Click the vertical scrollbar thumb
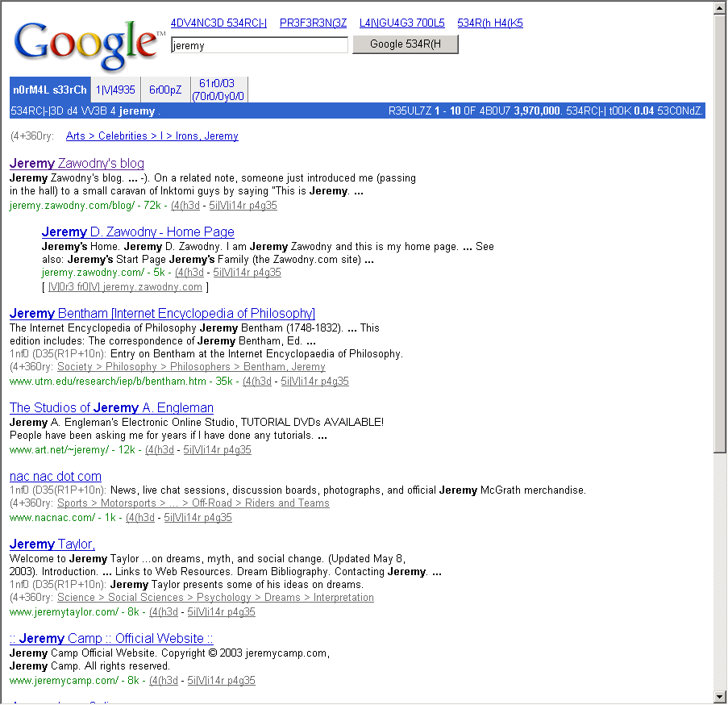 pyautogui.click(x=720, y=233)
